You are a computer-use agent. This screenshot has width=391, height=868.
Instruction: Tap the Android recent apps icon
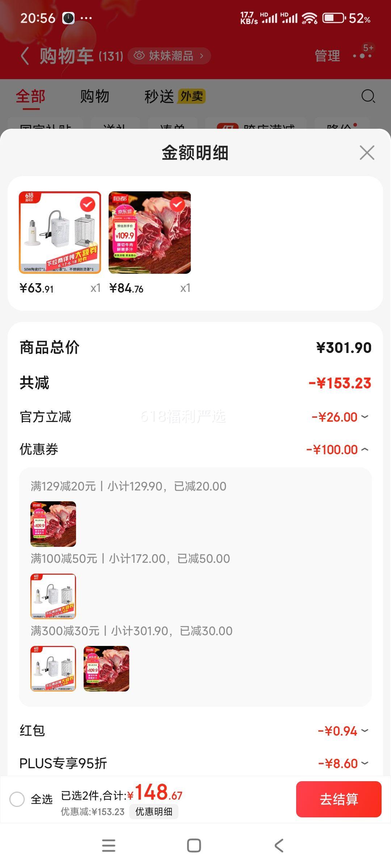click(109, 846)
